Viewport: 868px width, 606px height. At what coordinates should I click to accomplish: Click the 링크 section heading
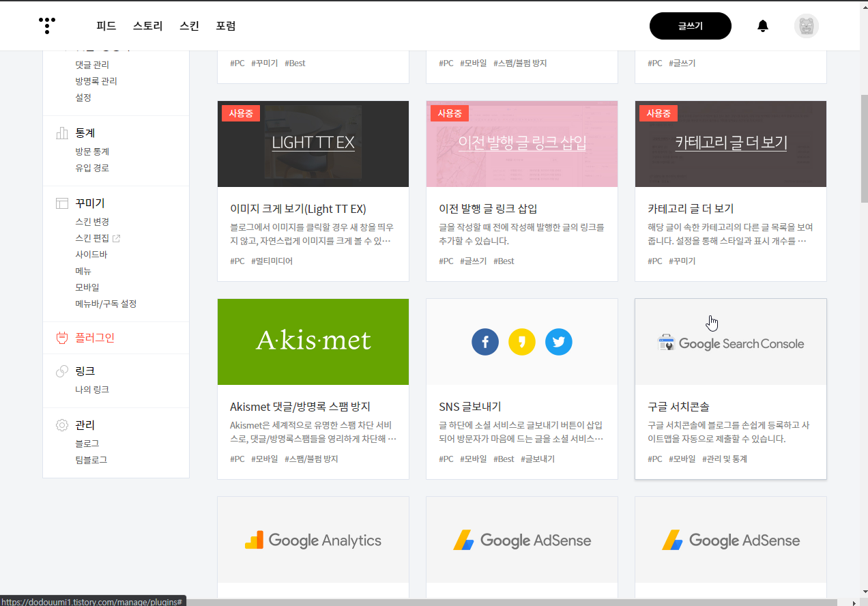[85, 371]
